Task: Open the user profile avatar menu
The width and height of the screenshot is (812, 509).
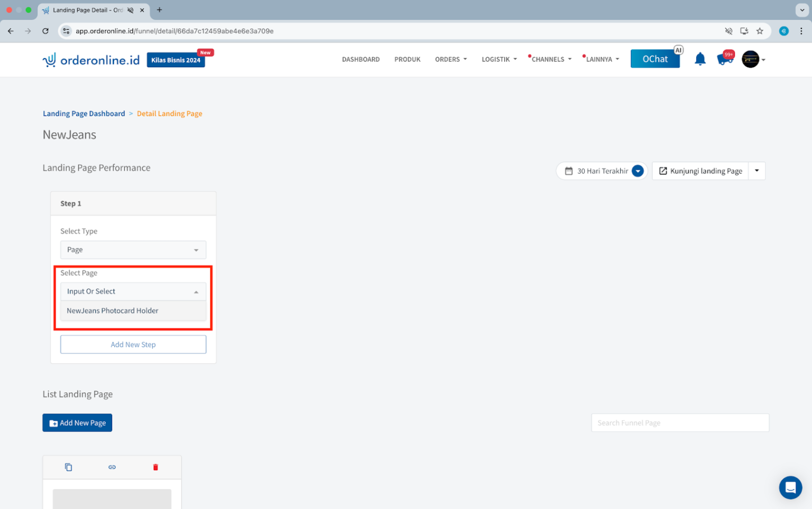Action: coord(751,59)
